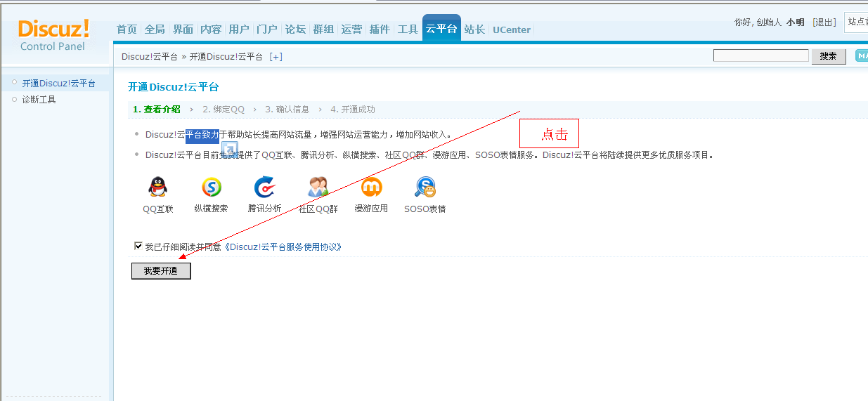Click the 退出 logout link
Viewport: 868px width, 401px height.
pyautogui.click(x=824, y=22)
